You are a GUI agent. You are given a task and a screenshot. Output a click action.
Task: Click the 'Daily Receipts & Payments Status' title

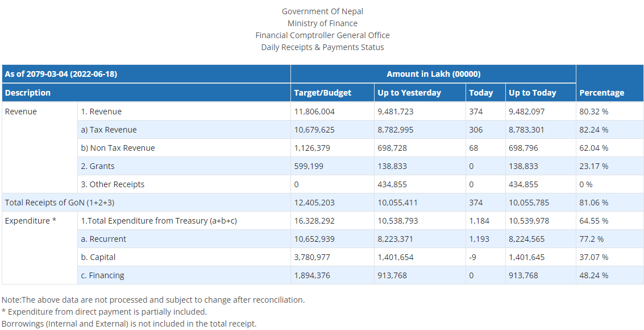coord(322,47)
